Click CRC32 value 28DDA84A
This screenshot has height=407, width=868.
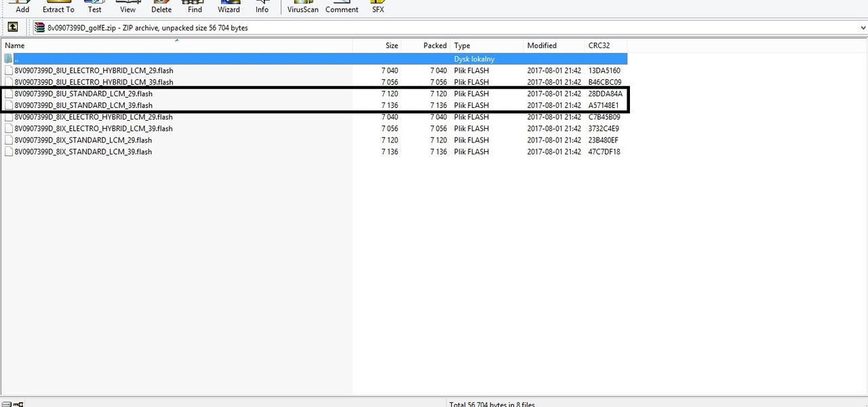pyautogui.click(x=605, y=94)
